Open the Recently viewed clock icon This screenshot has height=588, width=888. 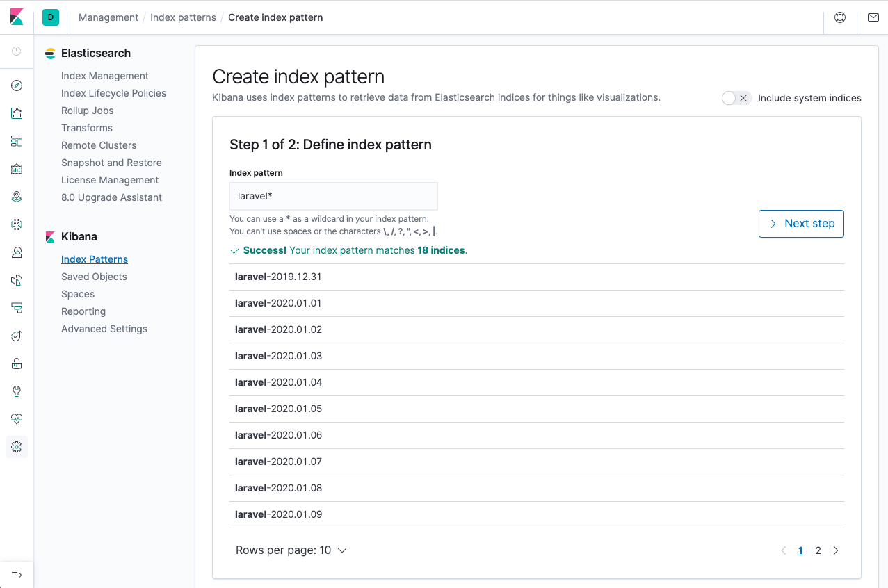[17, 51]
